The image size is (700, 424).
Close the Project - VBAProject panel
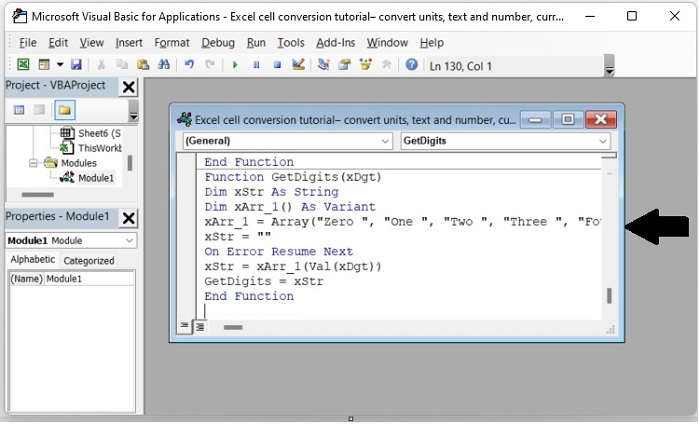coord(129,87)
